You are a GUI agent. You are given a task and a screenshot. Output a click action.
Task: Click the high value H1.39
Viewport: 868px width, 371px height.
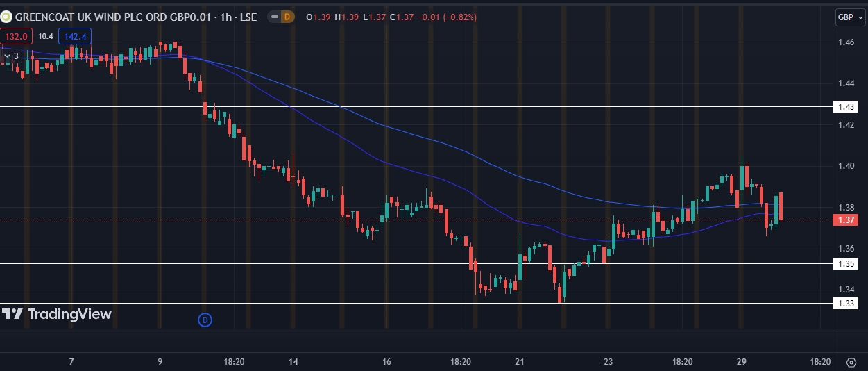point(346,17)
